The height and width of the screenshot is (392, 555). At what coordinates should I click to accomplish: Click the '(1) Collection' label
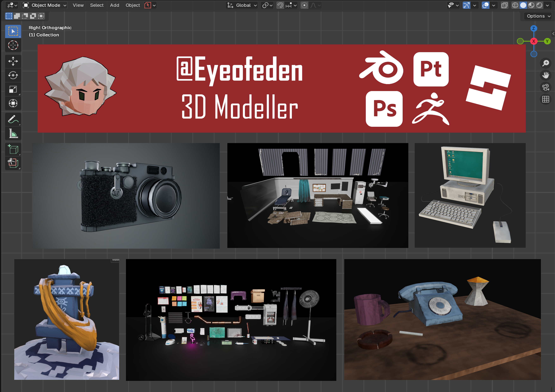pos(44,35)
